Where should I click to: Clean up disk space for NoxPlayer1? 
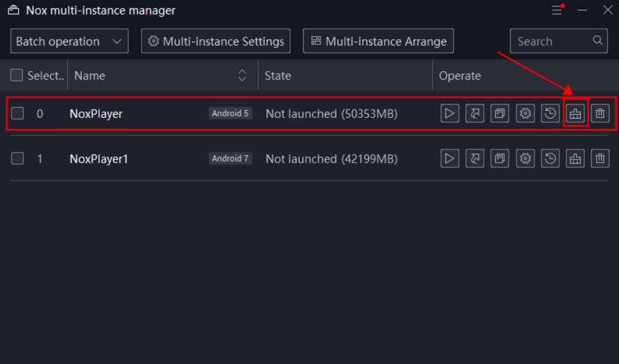(x=575, y=158)
